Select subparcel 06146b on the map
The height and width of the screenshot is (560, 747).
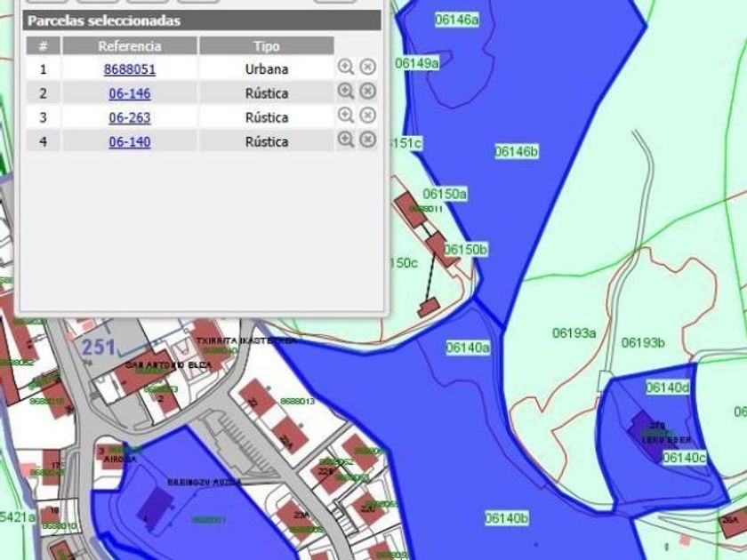517,152
